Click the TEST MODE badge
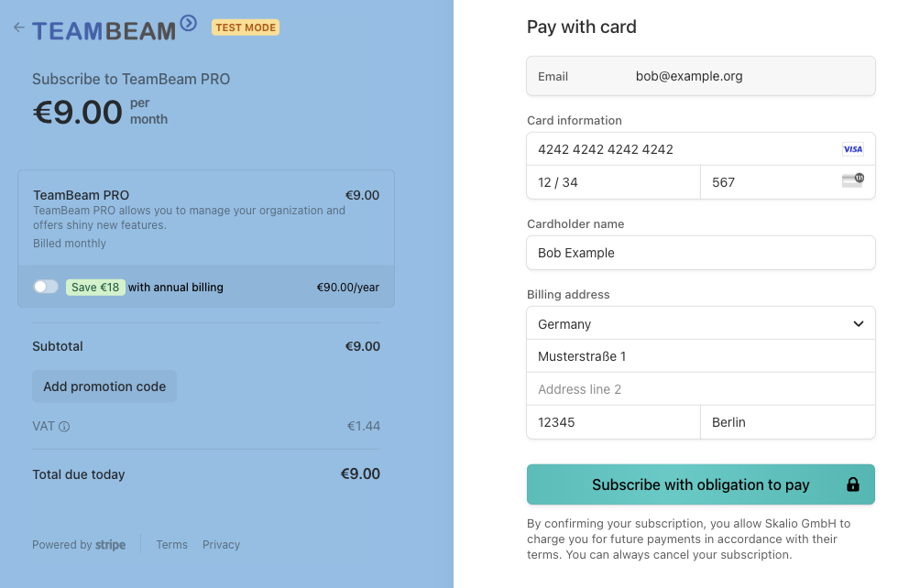 (x=246, y=27)
